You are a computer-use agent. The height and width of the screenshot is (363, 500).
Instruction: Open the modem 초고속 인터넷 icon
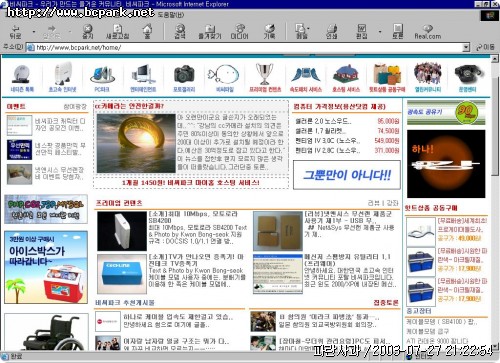click(x=62, y=77)
